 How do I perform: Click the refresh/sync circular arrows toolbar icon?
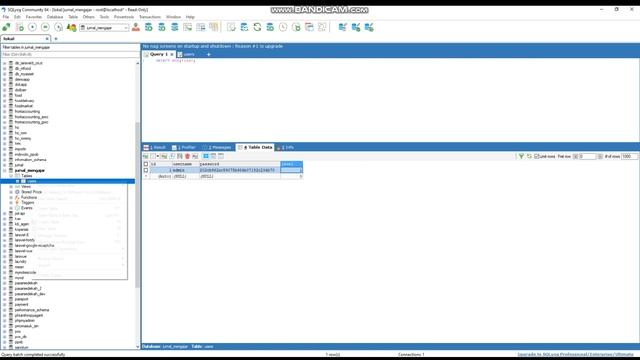[x=257, y=27]
